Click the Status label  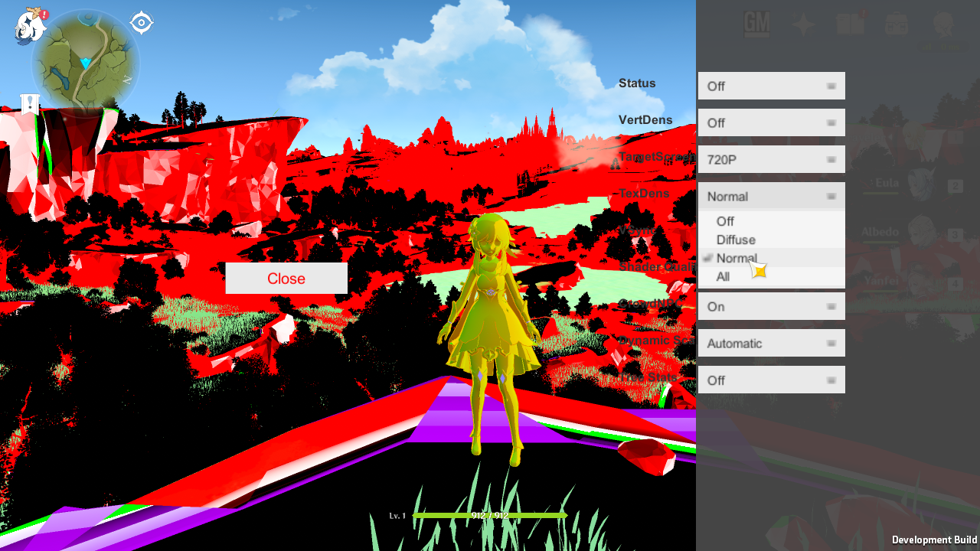pos(637,83)
